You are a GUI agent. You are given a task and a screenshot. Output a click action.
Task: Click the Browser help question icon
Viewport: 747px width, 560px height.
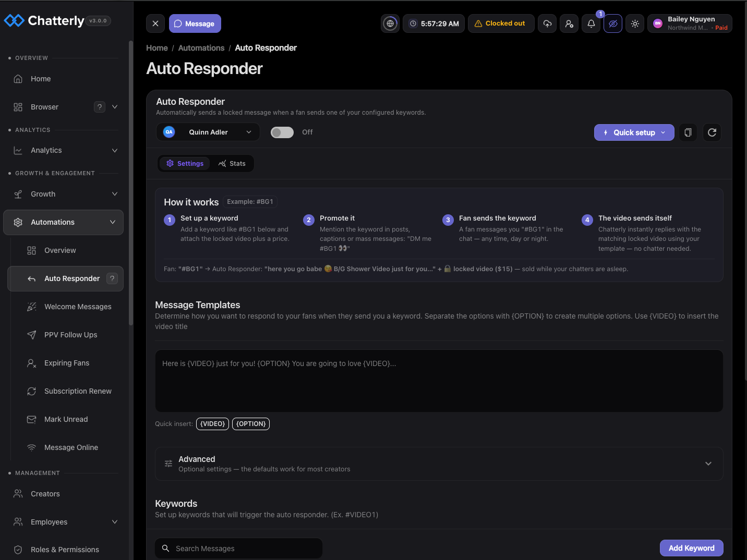[100, 107]
